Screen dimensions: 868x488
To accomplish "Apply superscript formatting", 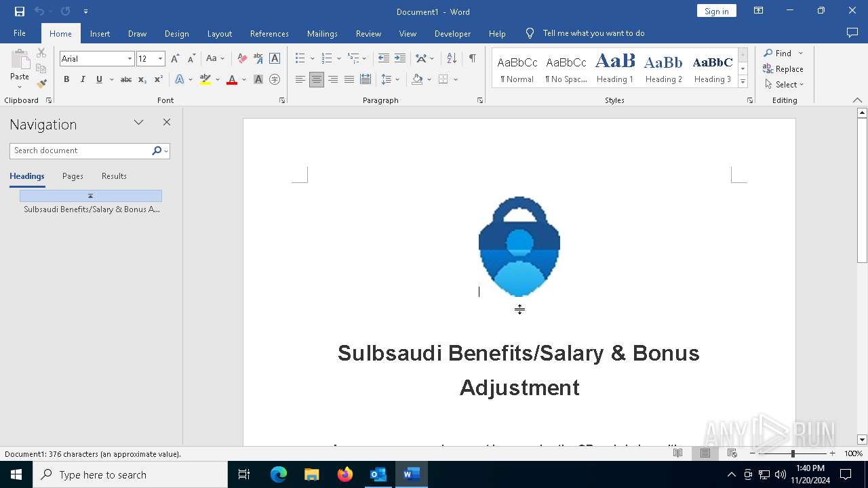I will tap(159, 79).
